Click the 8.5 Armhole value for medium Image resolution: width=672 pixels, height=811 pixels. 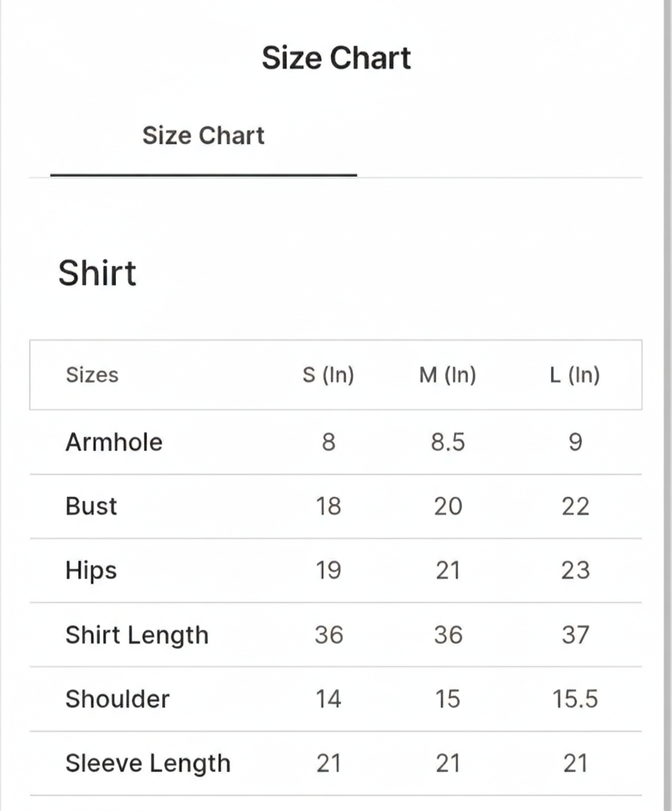click(448, 442)
